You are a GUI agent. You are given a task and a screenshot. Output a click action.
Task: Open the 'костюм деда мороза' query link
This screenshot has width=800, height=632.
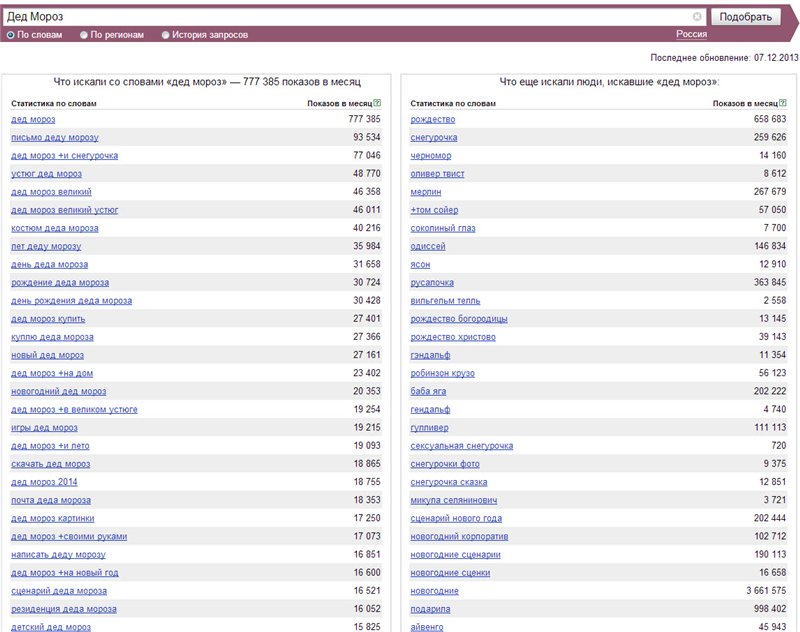coord(55,228)
